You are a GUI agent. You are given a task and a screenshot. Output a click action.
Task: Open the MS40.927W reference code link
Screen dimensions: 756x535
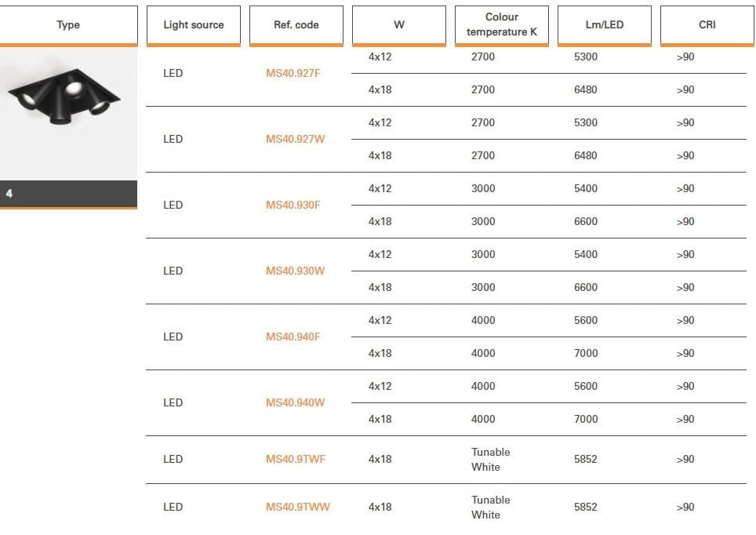tap(295, 140)
